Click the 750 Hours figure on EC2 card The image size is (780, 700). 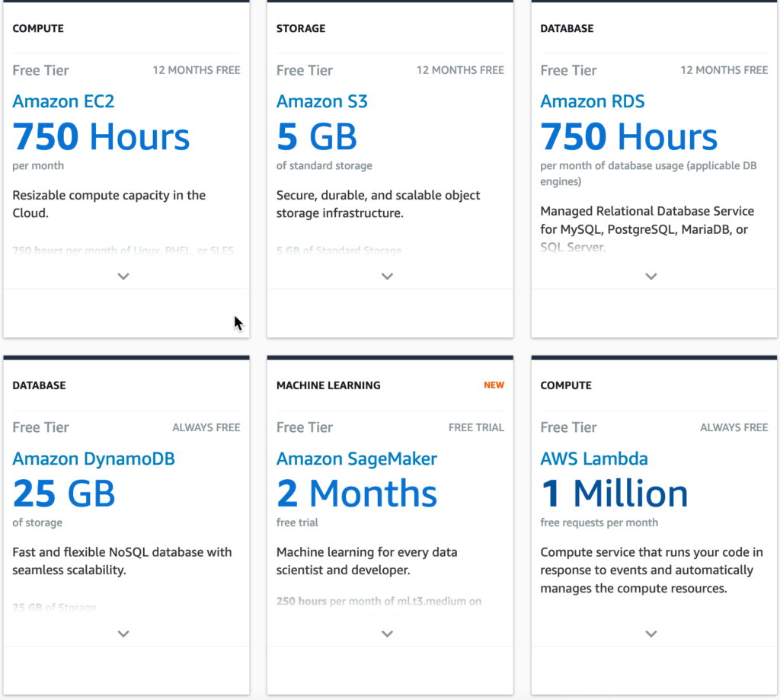pos(101,137)
